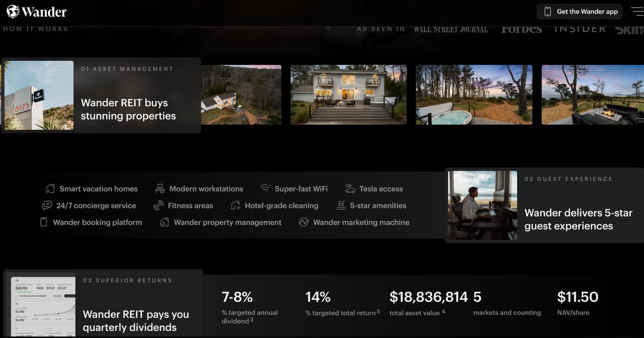Select the Guest Experience card
The height and width of the screenshot is (338, 644).
pyautogui.click(x=544, y=205)
